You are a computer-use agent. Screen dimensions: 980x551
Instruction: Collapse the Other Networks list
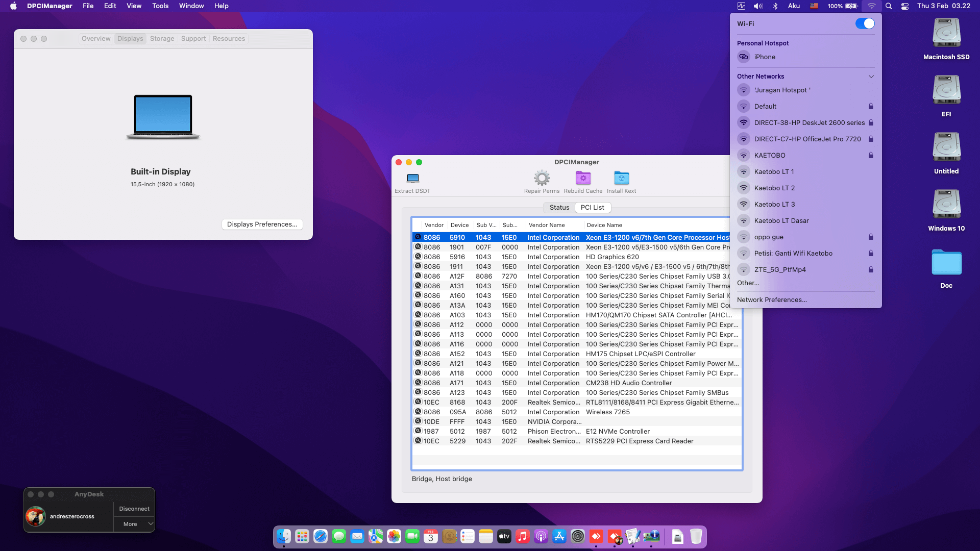(871, 77)
